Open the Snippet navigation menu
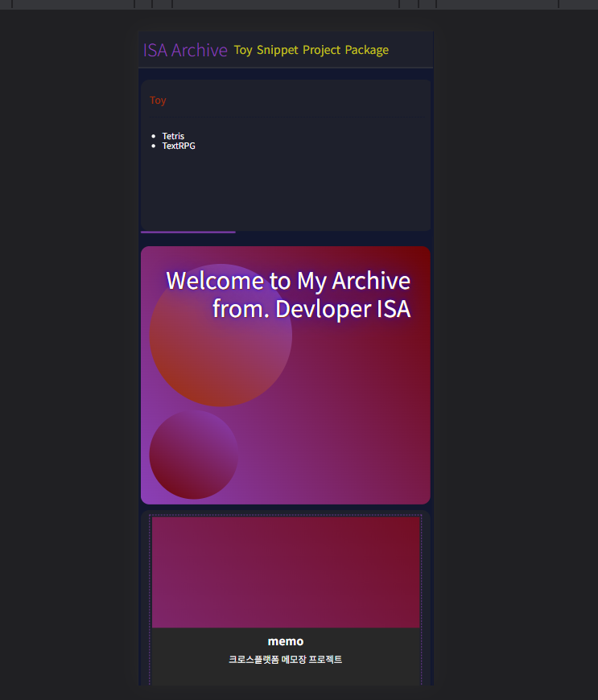The height and width of the screenshot is (700, 598). [278, 50]
